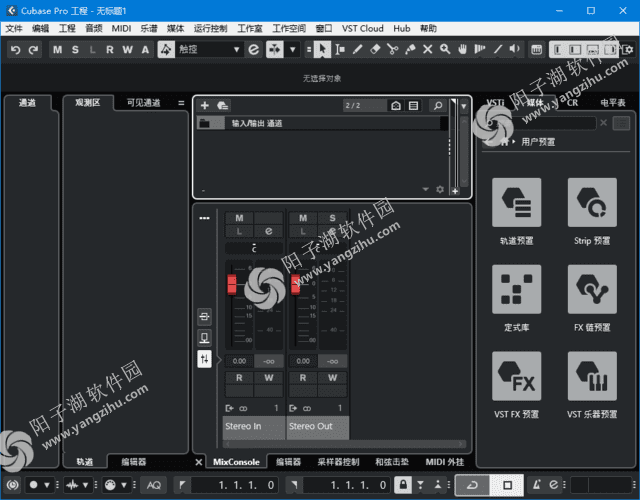This screenshot has width=640, height=500.
Task: Open MixConsole three-dots options menu
Action: (204, 218)
